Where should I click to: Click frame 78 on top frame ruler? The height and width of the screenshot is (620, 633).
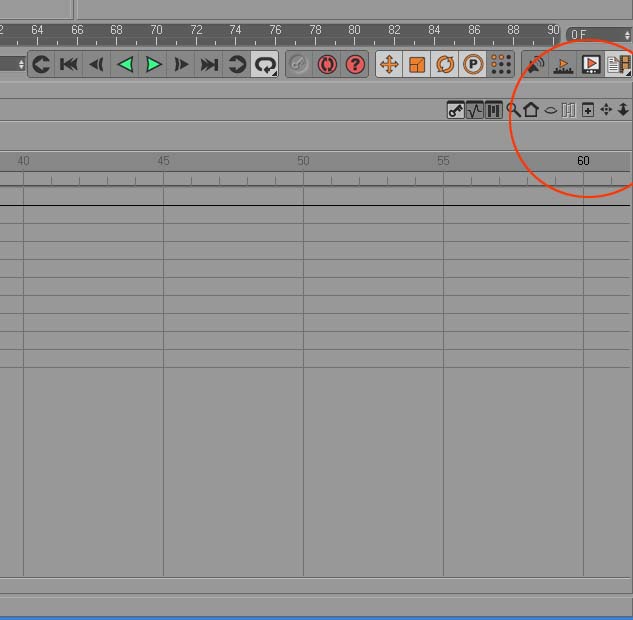[315, 30]
